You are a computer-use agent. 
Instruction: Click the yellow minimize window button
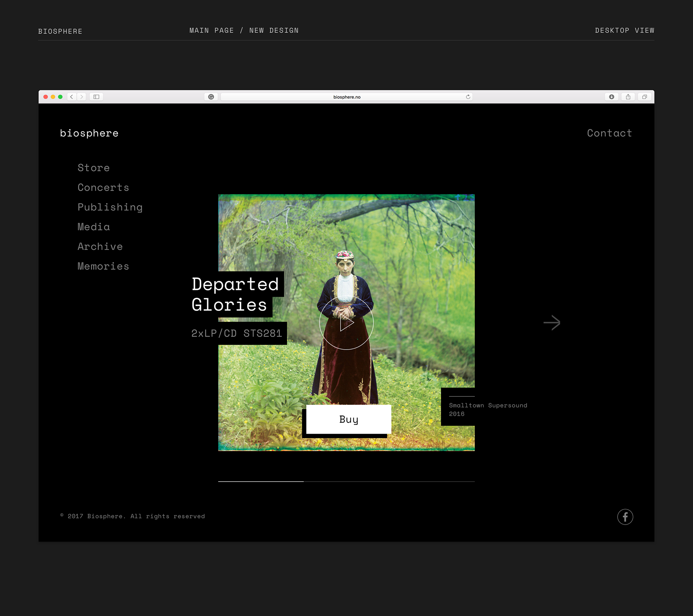(x=53, y=97)
